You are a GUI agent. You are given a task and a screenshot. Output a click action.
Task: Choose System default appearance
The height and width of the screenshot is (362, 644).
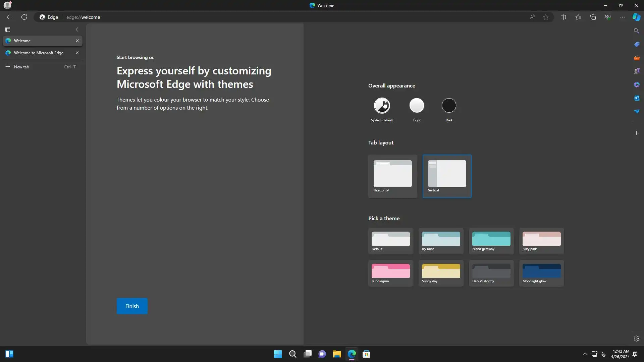tap(382, 106)
